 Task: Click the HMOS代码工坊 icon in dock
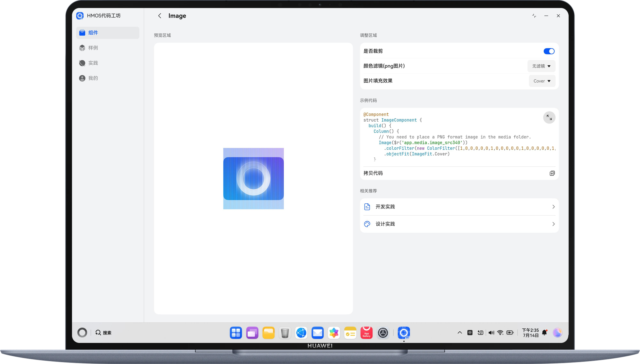(404, 333)
